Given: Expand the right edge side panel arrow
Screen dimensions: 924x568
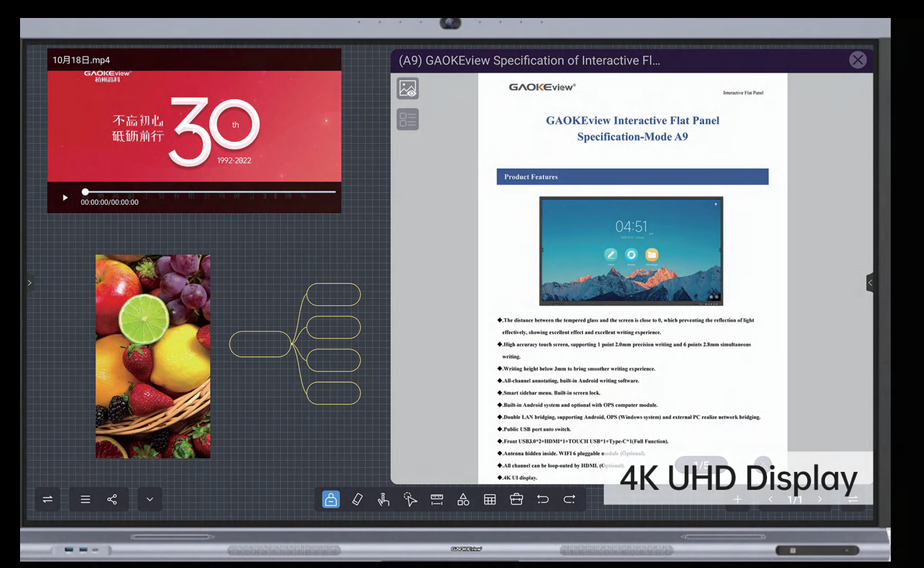Looking at the screenshot, I should (870, 282).
